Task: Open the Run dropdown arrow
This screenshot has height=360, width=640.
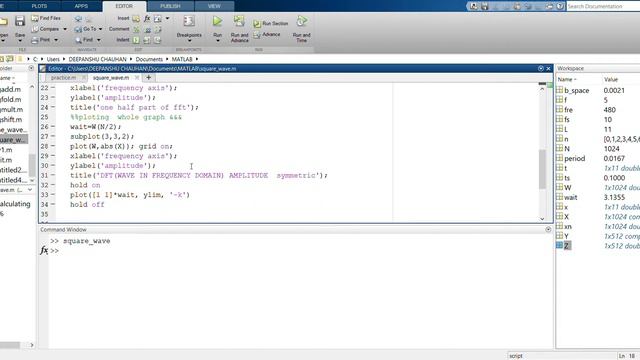Action: (x=218, y=41)
